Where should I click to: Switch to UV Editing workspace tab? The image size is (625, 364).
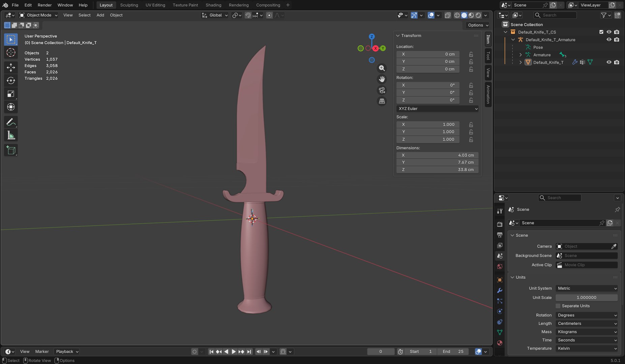click(x=155, y=5)
